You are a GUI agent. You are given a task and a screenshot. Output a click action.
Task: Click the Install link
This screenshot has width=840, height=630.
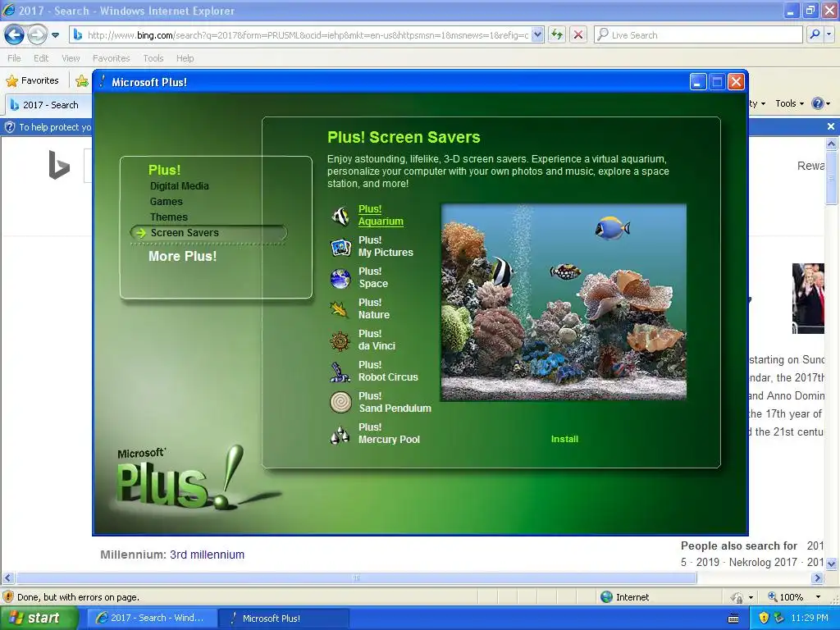(564, 439)
